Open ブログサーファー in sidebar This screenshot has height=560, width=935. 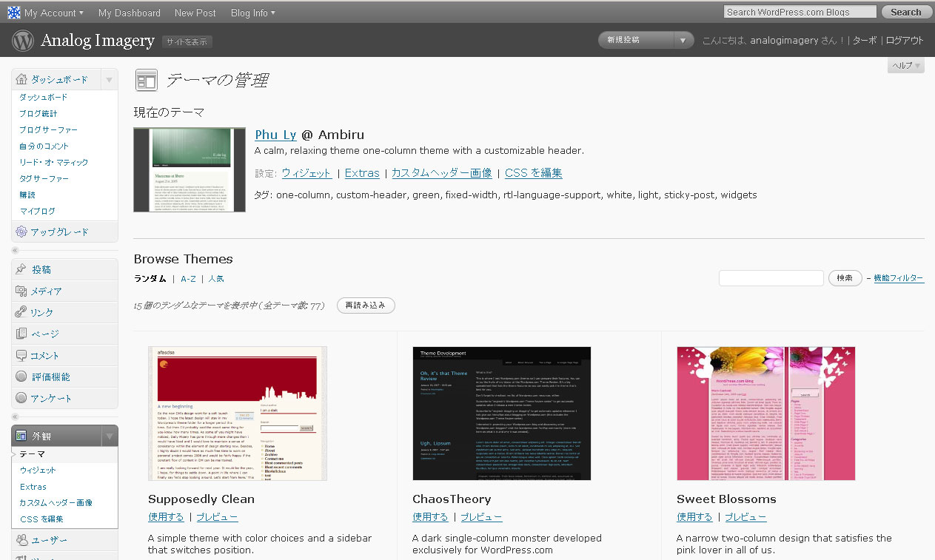pyautogui.click(x=48, y=129)
